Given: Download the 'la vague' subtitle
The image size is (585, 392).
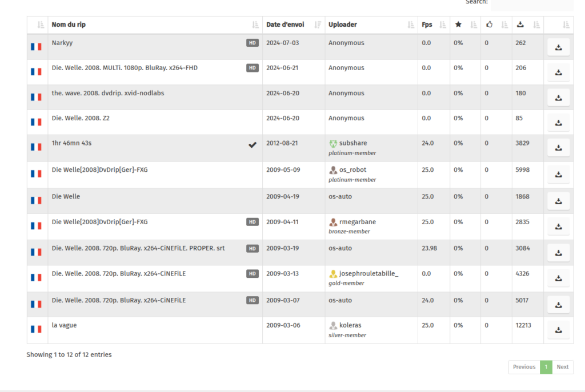Looking at the screenshot, I should point(558,330).
